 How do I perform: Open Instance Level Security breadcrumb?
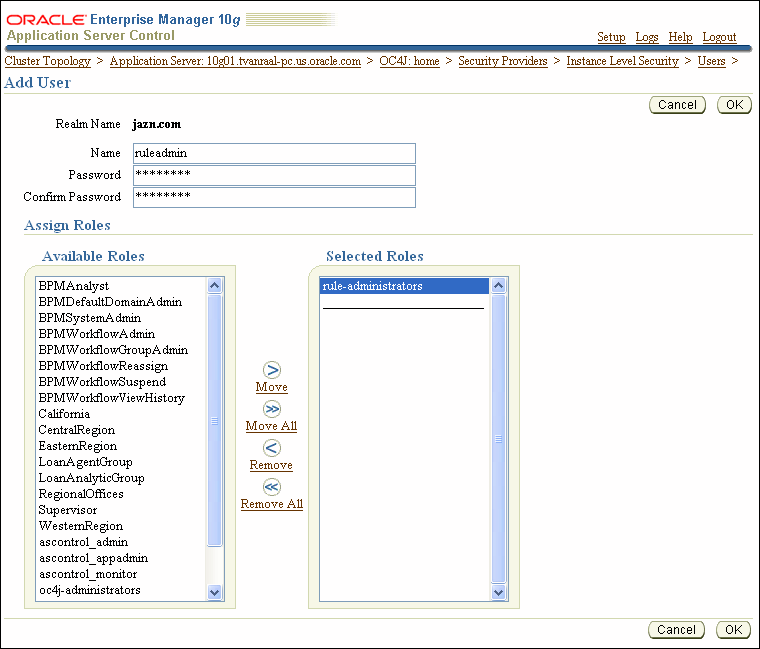pyautogui.click(x=622, y=61)
